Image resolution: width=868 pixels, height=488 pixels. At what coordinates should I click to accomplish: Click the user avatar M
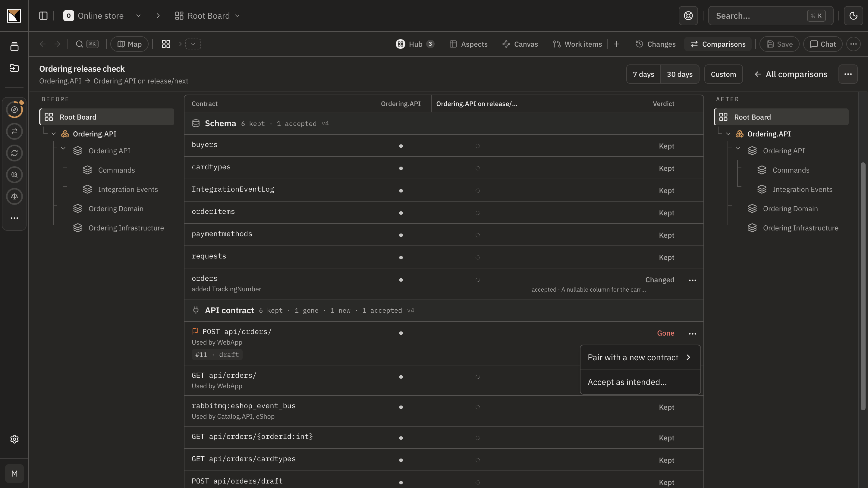pyautogui.click(x=14, y=474)
